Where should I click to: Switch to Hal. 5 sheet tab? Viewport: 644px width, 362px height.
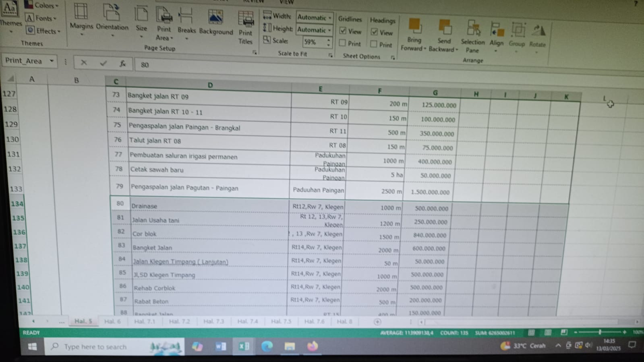[x=83, y=321]
